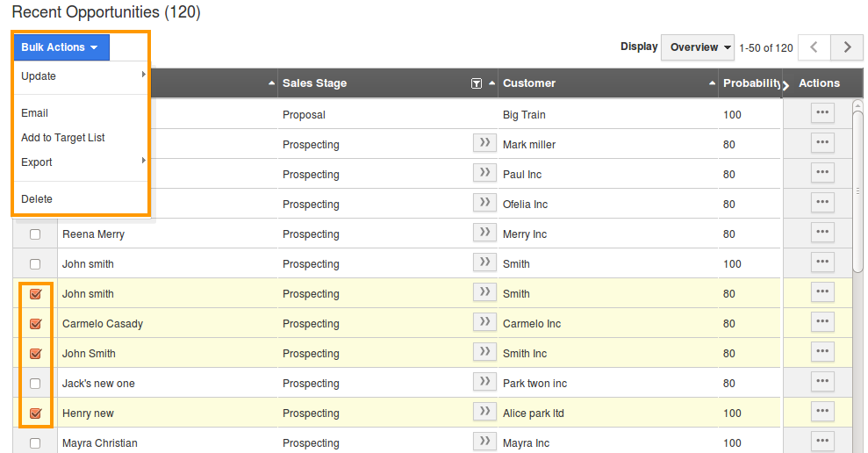Open actions menu for Carmelo Inc row
Screen dimensions: 868x453
[822, 322]
